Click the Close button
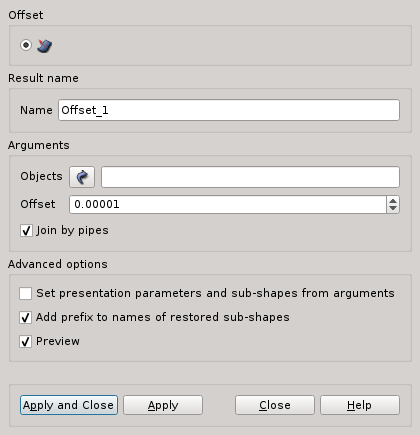The image size is (420, 435). click(275, 405)
